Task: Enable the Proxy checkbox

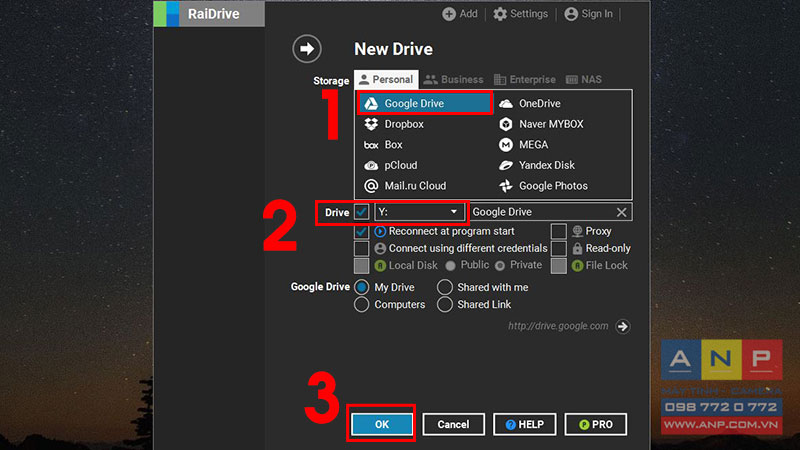Action: click(x=559, y=231)
